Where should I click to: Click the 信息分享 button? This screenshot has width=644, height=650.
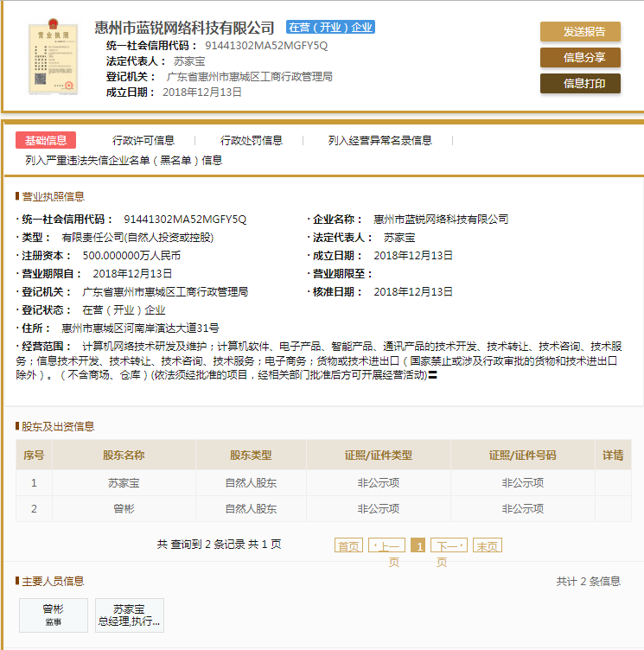tap(580, 58)
